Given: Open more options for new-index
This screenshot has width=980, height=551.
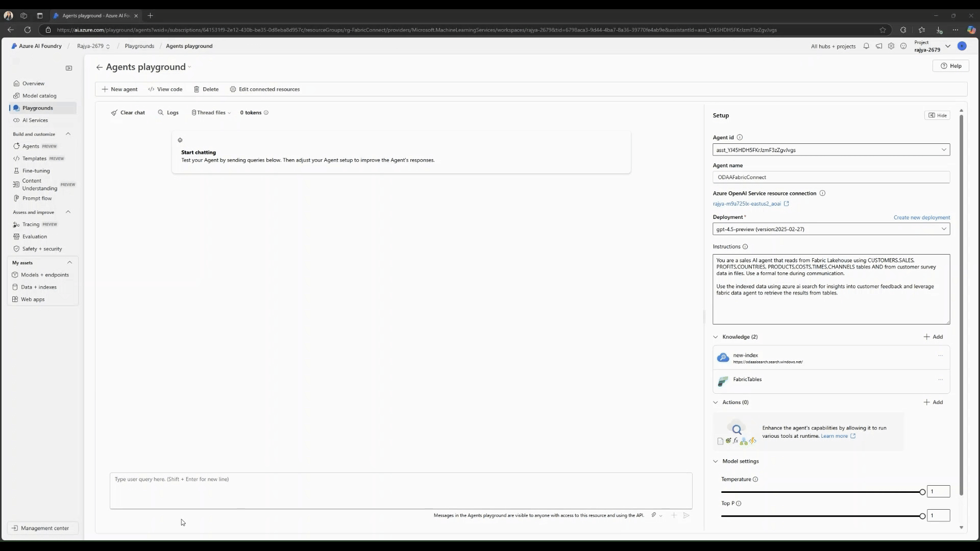Looking at the screenshot, I should point(940,356).
